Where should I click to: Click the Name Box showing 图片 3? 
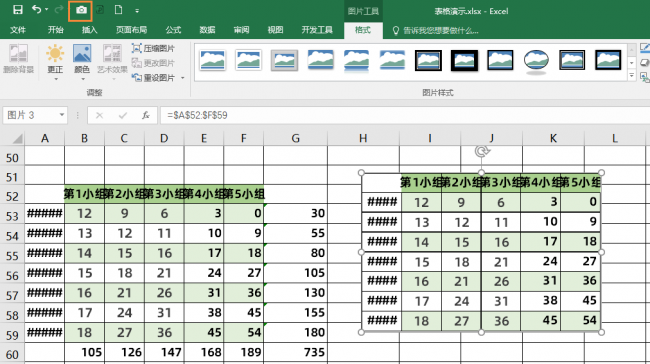(x=30, y=115)
